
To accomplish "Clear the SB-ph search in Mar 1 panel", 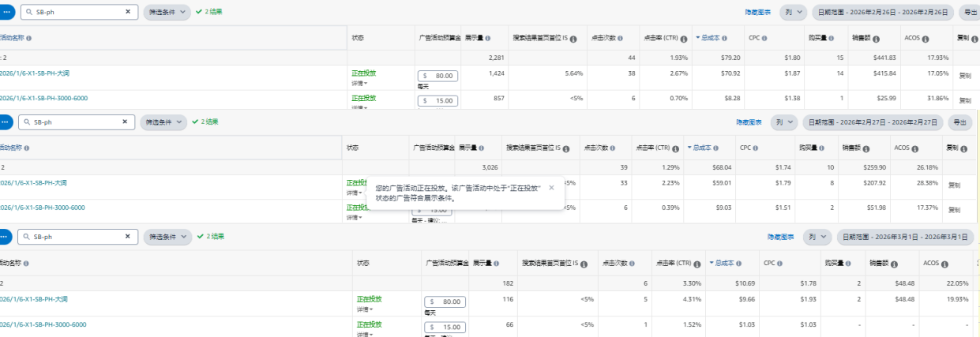I will point(128,237).
